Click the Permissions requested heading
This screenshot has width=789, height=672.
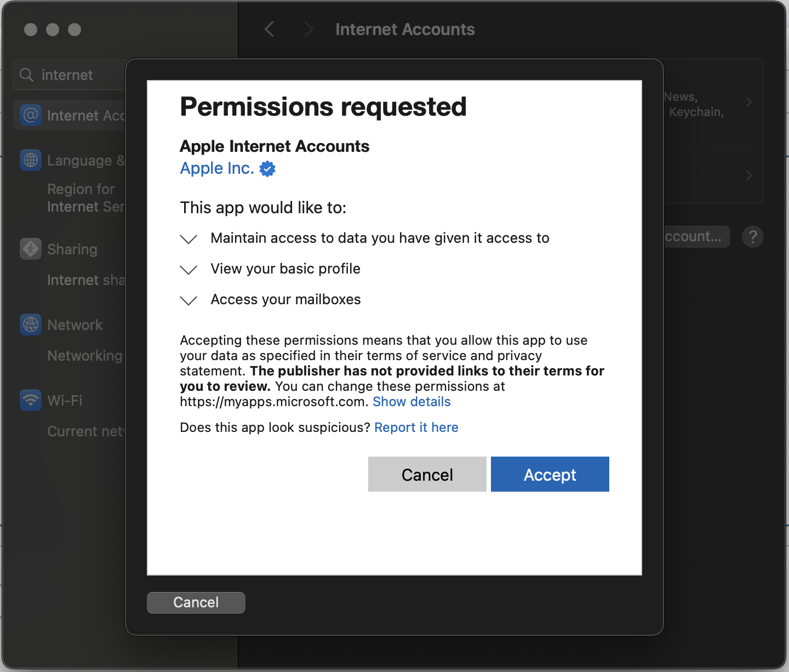(323, 106)
